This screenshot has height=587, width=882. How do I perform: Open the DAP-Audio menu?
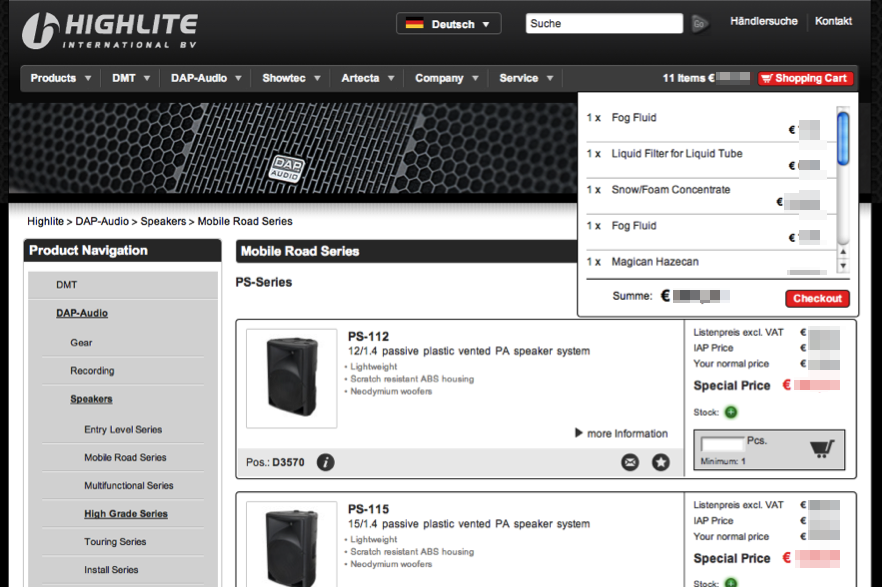click(x=206, y=78)
